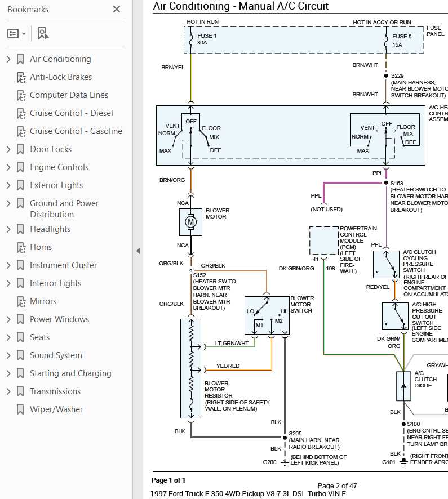Click the Blower Motor symbol in diagram
This screenshot has width=448, height=499.
pyautogui.click(x=190, y=222)
